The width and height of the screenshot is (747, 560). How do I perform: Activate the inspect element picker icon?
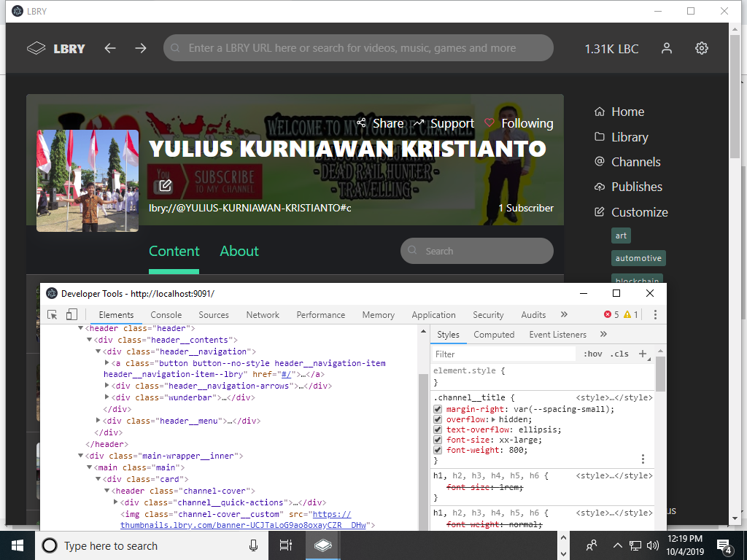click(x=53, y=315)
